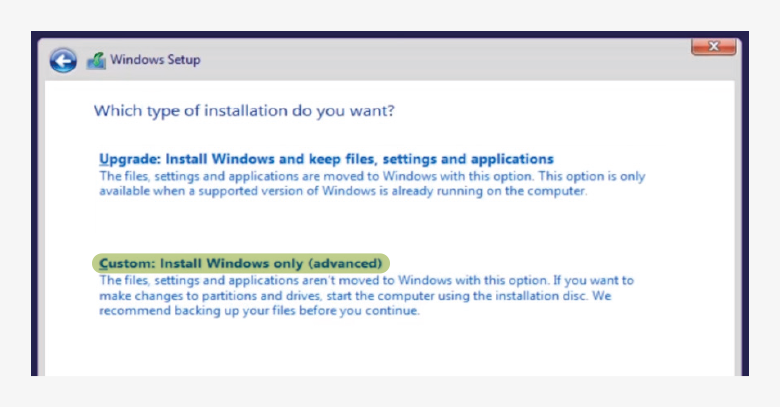Click the "(advanced)" text in the Custom option
The height and width of the screenshot is (407, 780).
[x=345, y=263]
